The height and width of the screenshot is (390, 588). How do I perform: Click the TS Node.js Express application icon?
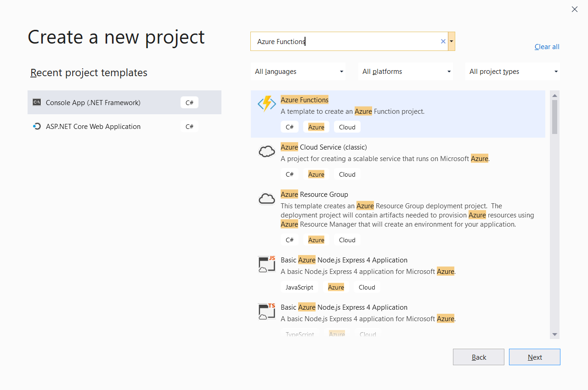tap(266, 312)
